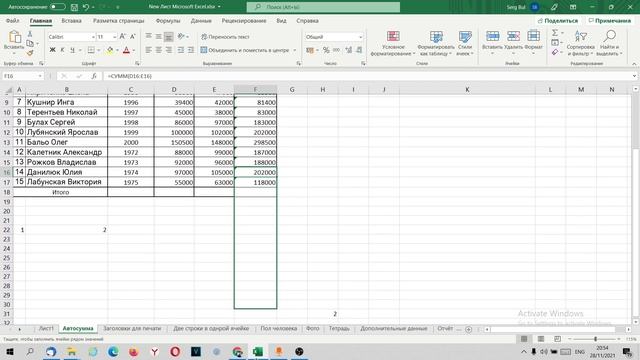Click the increase decimal icon
Viewport: 640px width, 360px height.
point(348,50)
